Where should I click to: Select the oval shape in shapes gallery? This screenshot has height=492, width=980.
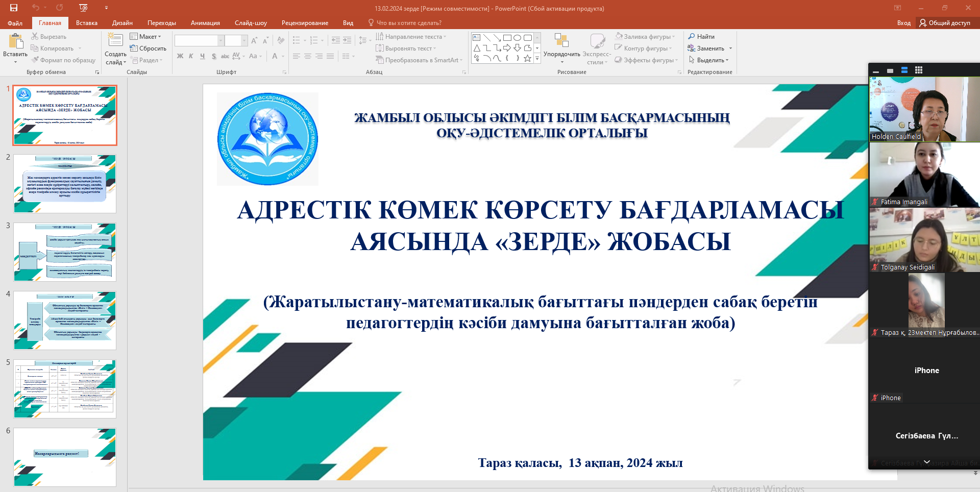(517, 38)
